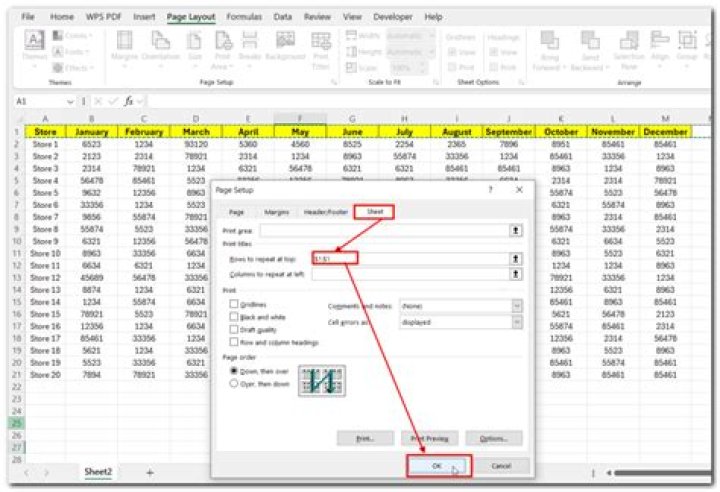The image size is (720, 492).
Task: Open the theme Effects menu
Action: [73, 68]
